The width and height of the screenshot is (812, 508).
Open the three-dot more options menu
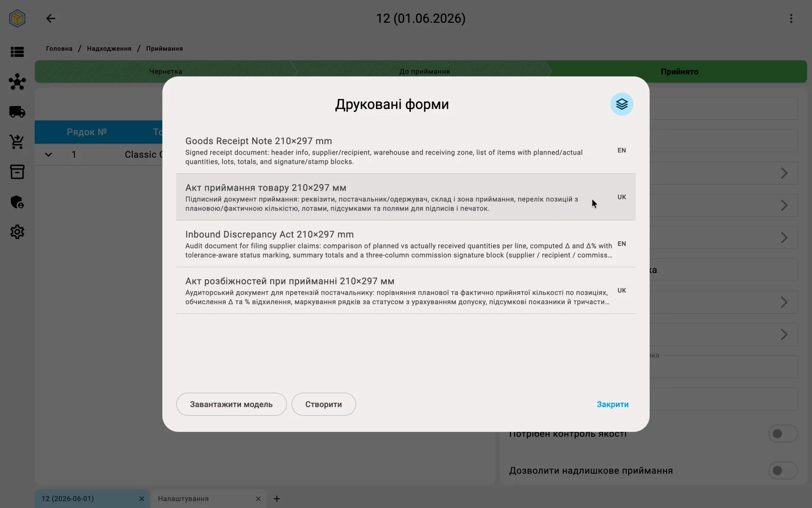[791, 19]
